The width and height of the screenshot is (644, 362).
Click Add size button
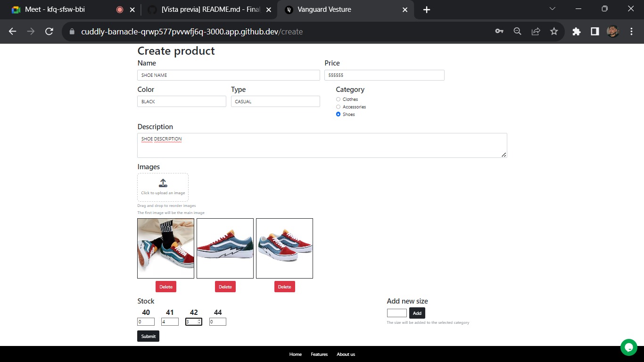pos(417,313)
